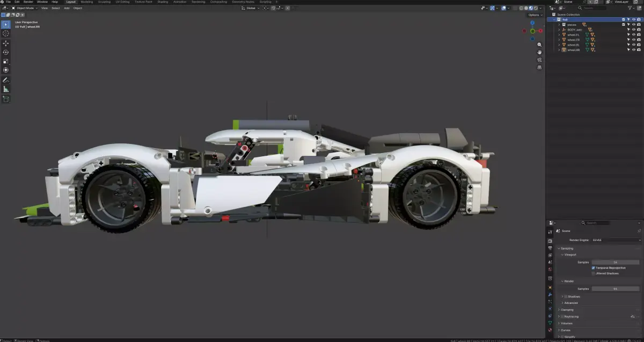The image size is (644, 342).
Task: Select the Move tool
Action: click(x=6, y=43)
